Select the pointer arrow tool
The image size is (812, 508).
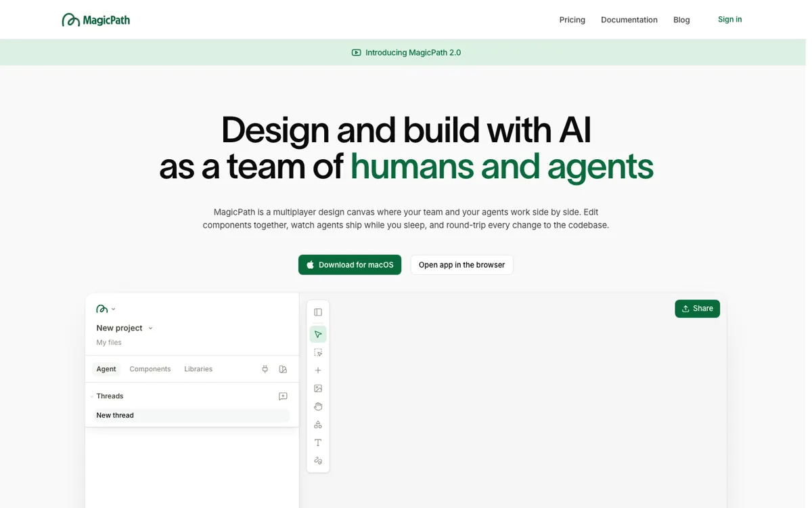click(x=318, y=335)
